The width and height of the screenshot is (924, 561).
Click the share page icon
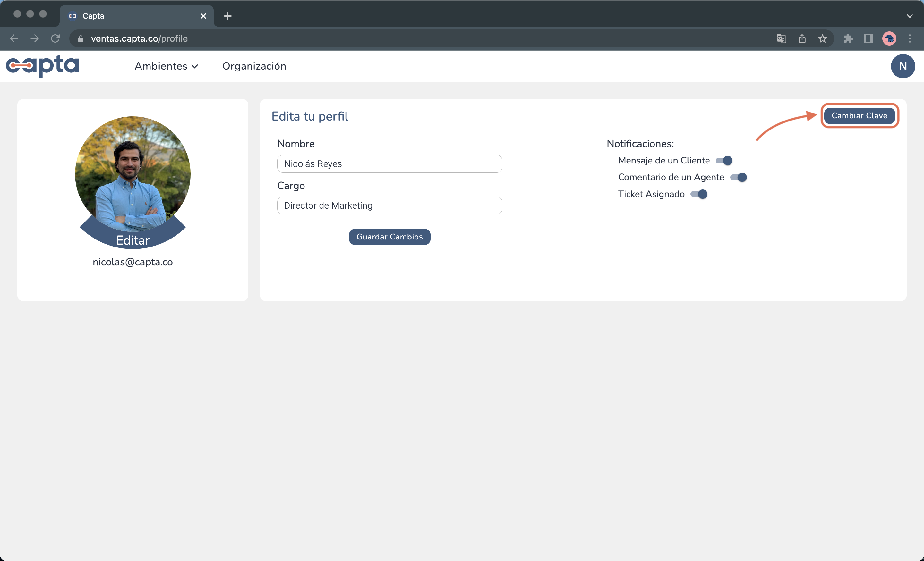coord(802,38)
